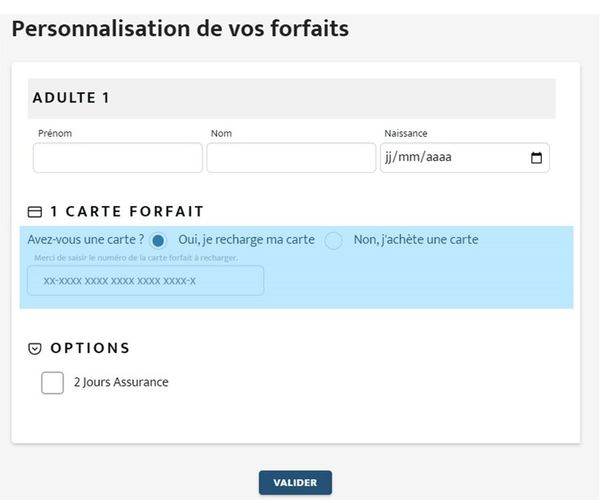600x500 pixels.
Task: Click the 'Merci de saisir le numéro' helper text
Action: [132, 258]
